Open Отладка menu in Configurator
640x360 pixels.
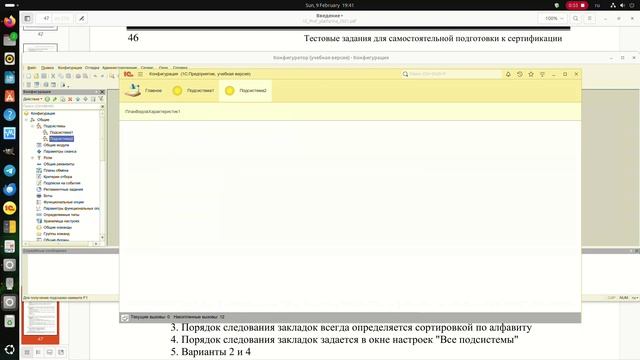point(92,68)
